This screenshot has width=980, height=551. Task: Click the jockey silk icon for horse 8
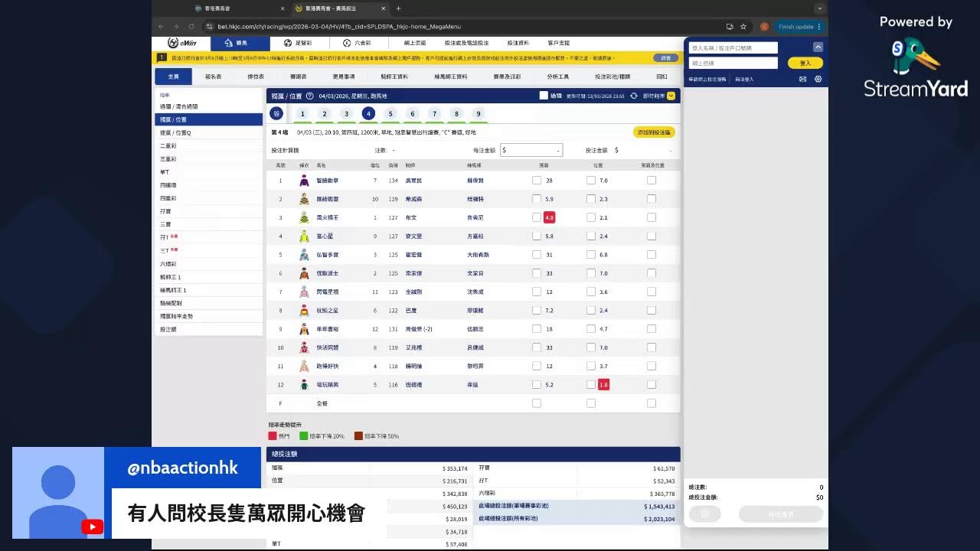[x=304, y=311]
